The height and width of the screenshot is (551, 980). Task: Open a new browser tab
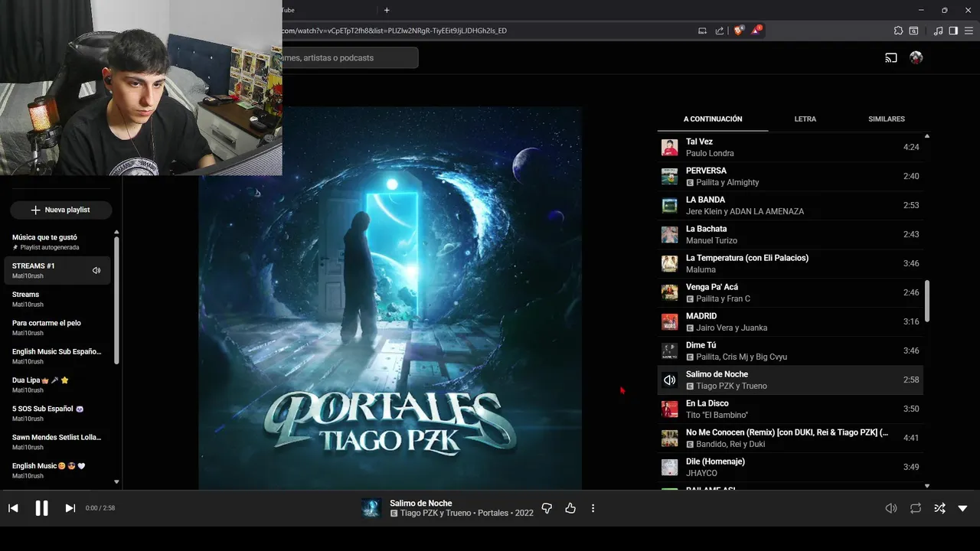(387, 10)
